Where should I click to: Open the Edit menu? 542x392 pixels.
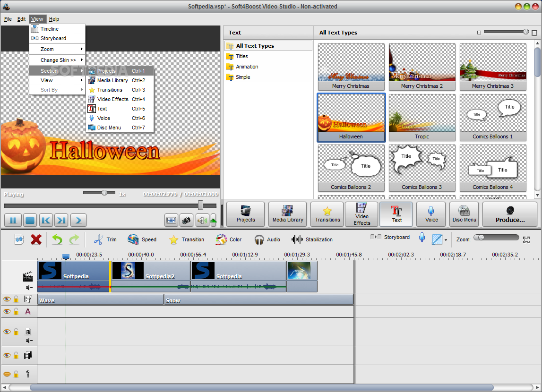pyautogui.click(x=21, y=19)
